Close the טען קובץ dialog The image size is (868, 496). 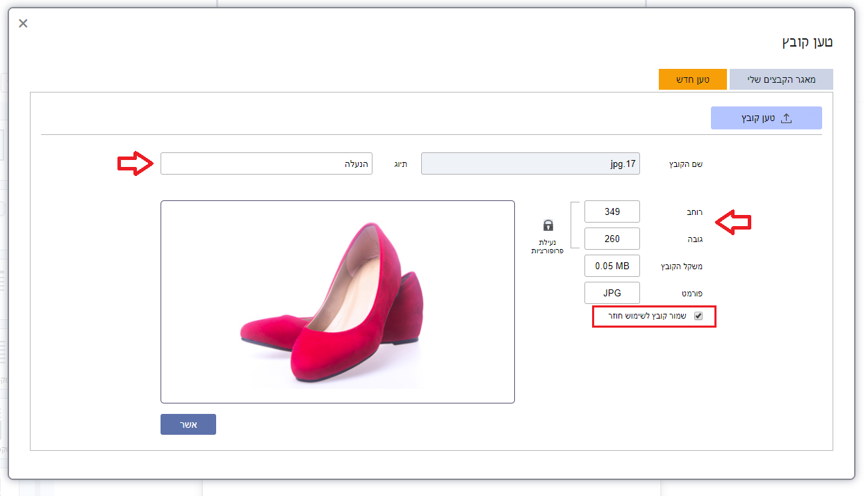click(23, 24)
